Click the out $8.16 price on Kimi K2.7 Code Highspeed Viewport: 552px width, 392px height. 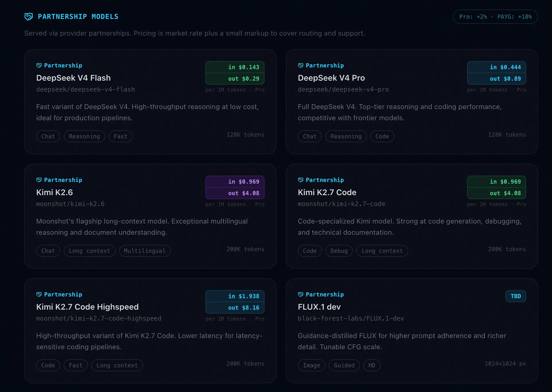coord(235,308)
